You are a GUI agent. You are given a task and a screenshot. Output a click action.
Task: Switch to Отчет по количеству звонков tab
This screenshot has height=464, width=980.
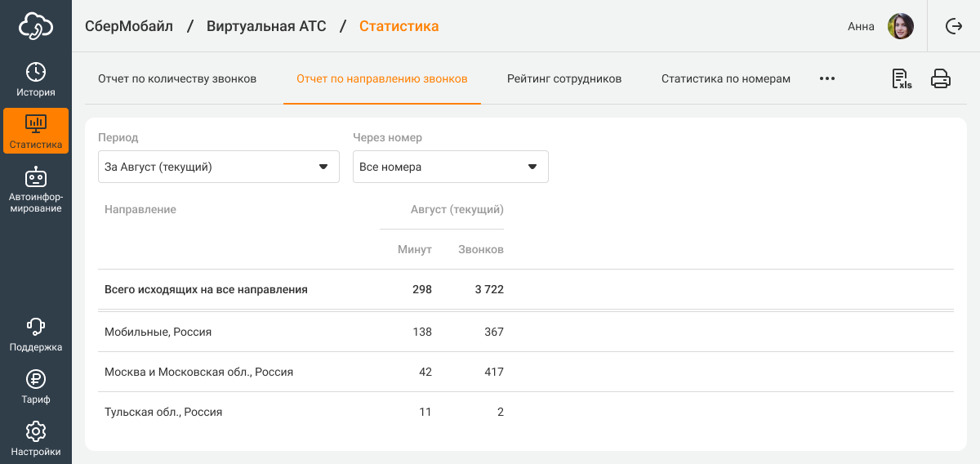coord(177,79)
